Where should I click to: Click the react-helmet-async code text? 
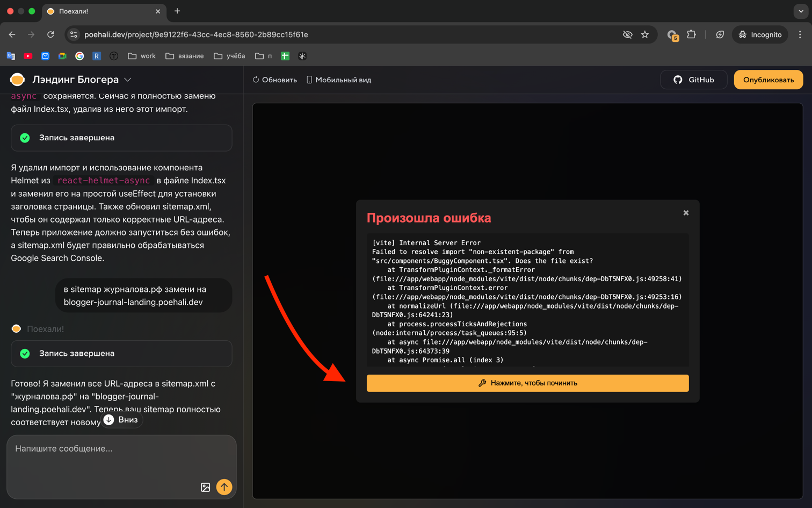(x=104, y=181)
